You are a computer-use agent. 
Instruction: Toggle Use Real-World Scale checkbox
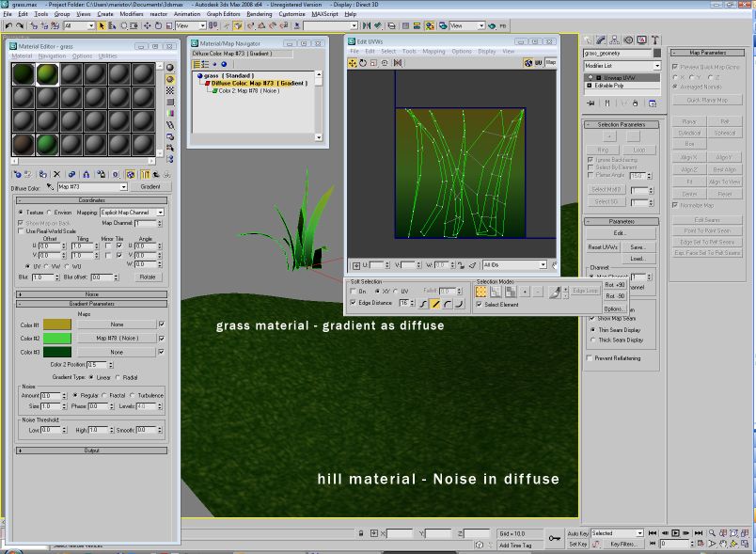pyautogui.click(x=21, y=231)
